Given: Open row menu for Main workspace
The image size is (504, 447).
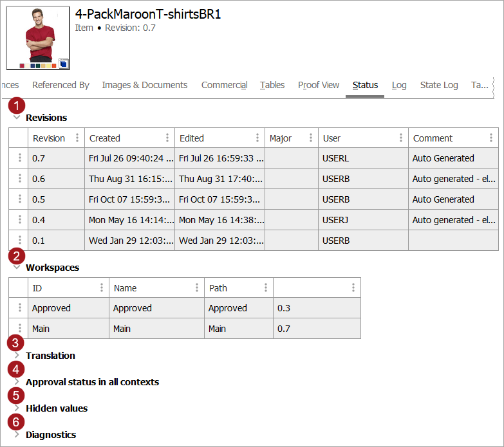Looking at the screenshot, I should [19, 328].
